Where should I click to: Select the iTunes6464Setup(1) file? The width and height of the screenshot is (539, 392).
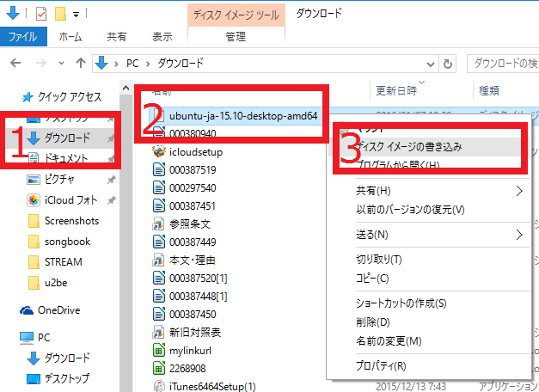click(x=157, y=386)
